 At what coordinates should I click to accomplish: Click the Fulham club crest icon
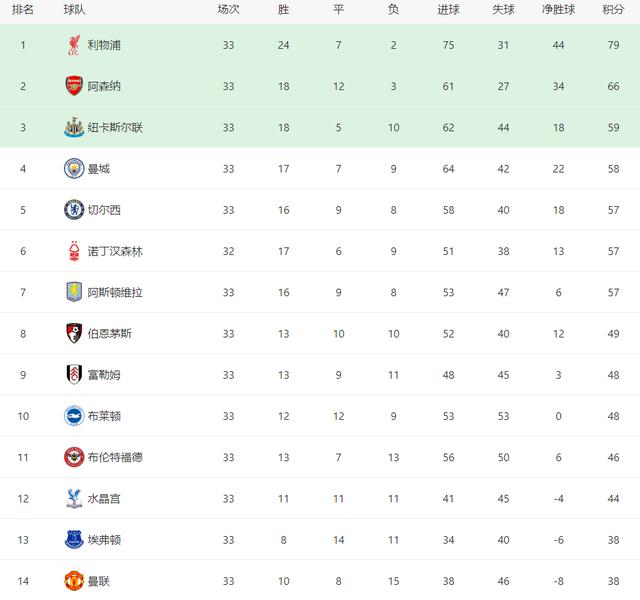point(73,374)
